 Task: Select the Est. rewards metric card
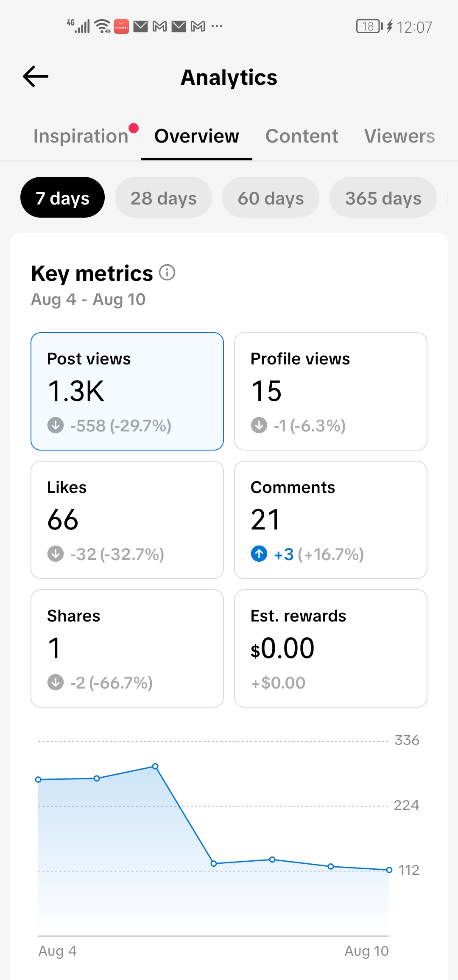tap(331, 648)
